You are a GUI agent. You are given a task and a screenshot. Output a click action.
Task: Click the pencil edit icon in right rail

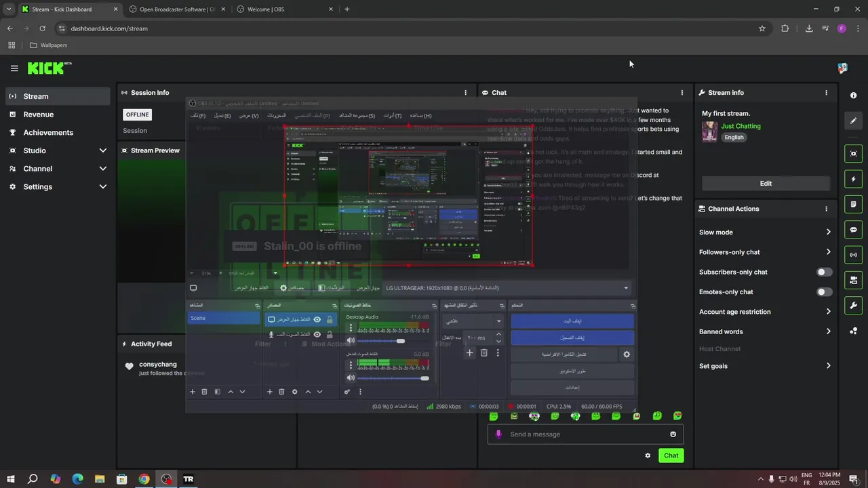854,121
